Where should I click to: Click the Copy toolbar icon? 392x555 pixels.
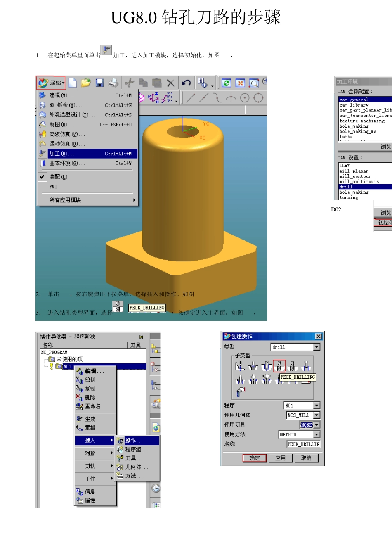(143, 83)
